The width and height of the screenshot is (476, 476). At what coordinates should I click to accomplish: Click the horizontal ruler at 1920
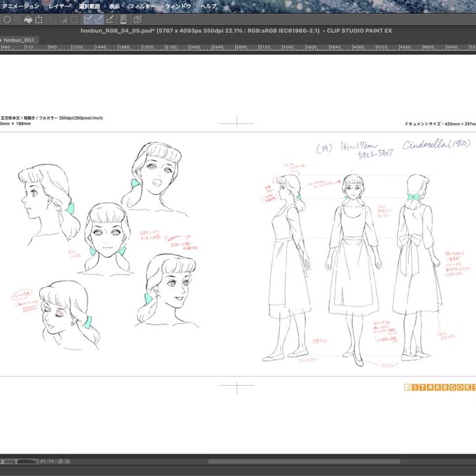pos(148,48)
